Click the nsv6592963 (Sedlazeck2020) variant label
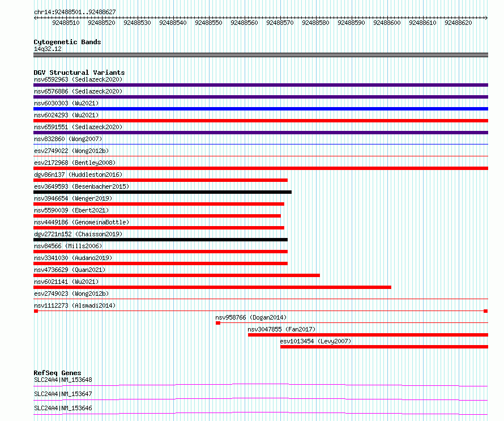Screen dimensions: 504x421 point(78,79)
